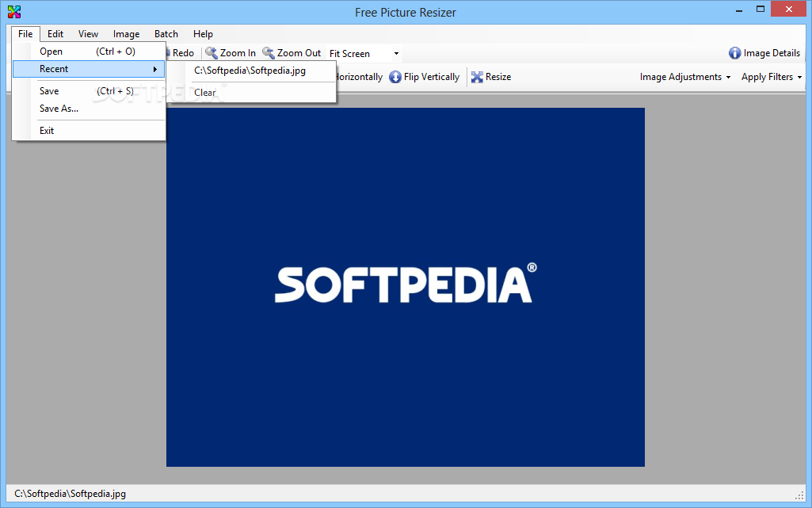Choose Open in the File menu
The image size is (812, 508).
(89, 52)
